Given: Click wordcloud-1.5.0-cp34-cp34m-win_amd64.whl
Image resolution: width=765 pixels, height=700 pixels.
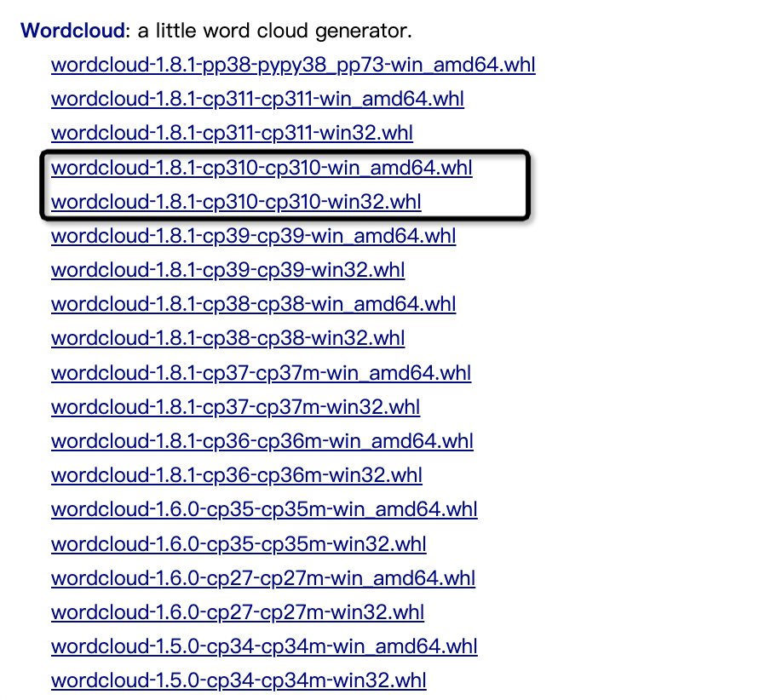Looking at the screenshot, I should [x=264, y=647].
